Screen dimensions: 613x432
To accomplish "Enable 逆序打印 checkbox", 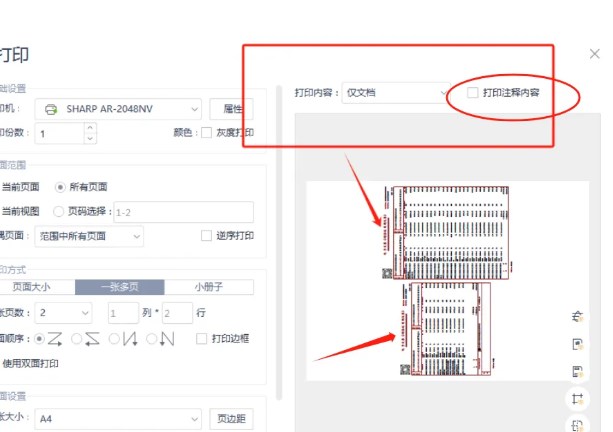I will [x=206, y=235].
